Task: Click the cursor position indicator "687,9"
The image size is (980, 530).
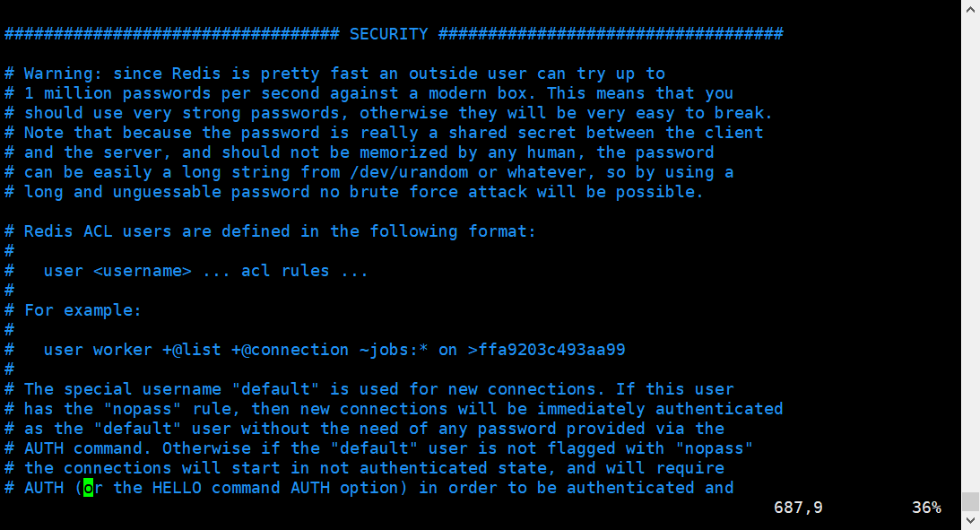Action: click(x=798, y=508)
